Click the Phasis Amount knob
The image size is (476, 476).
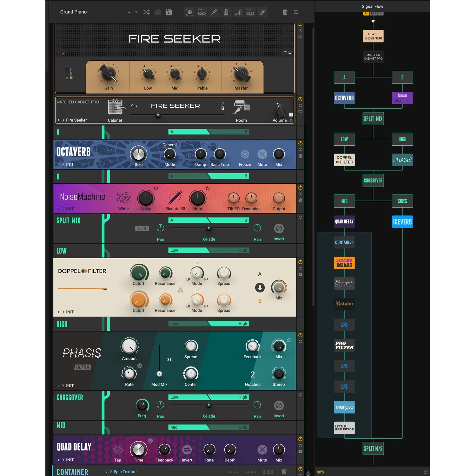[x=129, y=346]
